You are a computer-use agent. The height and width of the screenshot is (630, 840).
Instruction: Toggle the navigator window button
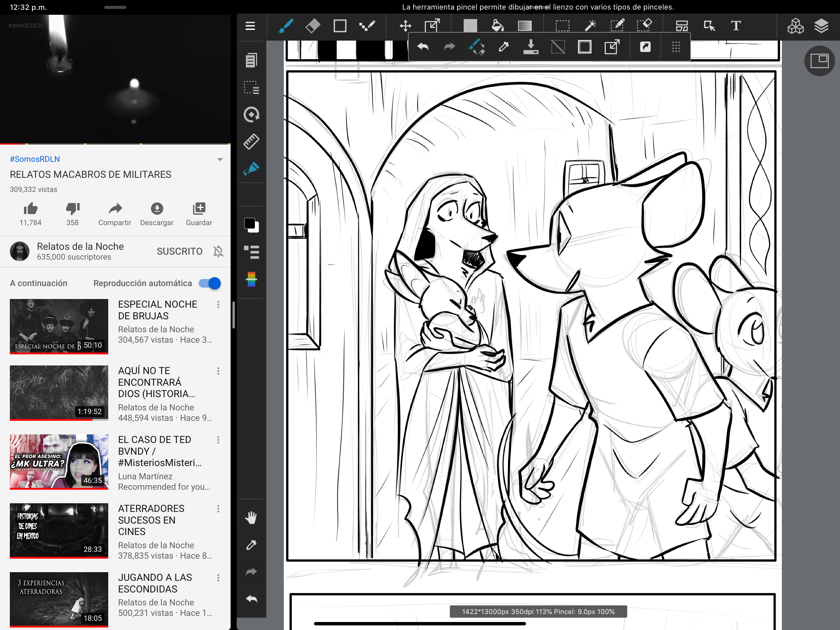click(819, 61)
